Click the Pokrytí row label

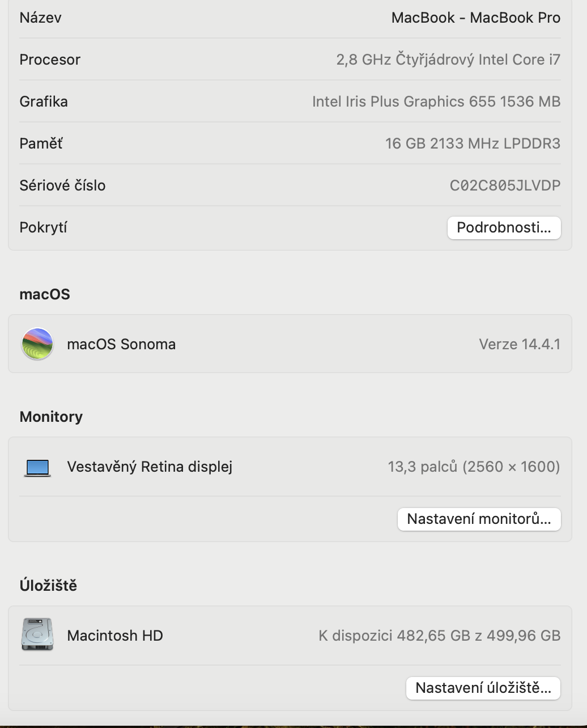click(x=44, y=227)
